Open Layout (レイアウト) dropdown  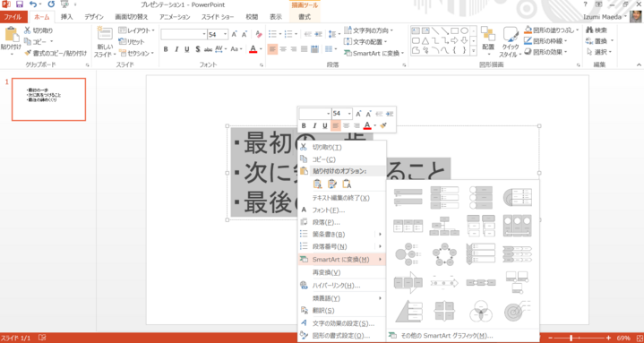pos(136,30)
